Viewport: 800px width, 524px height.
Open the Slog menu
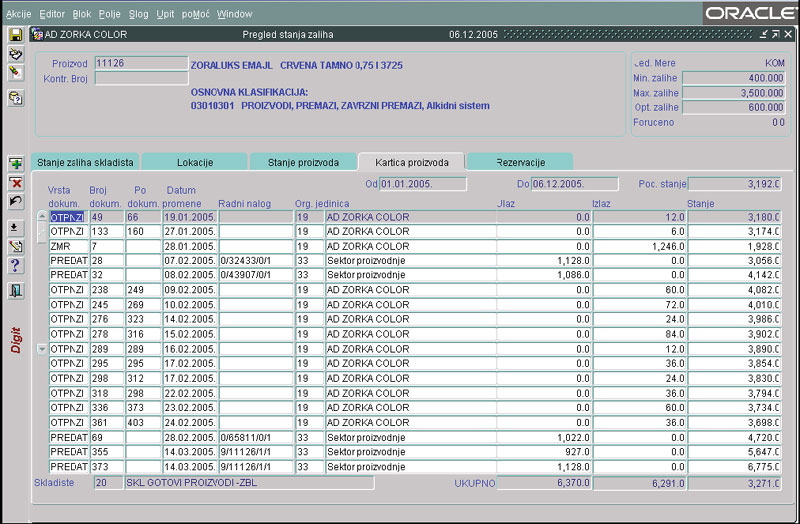pos(138,14)
